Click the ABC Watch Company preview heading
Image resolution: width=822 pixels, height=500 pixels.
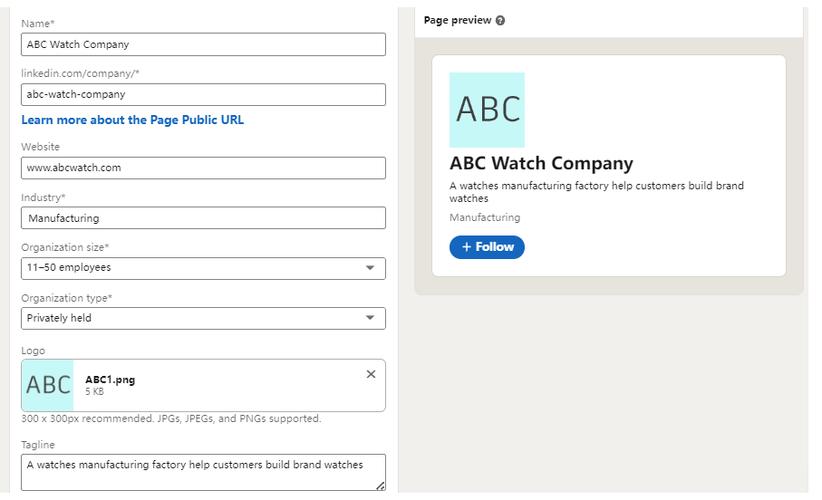pos(541,164)
